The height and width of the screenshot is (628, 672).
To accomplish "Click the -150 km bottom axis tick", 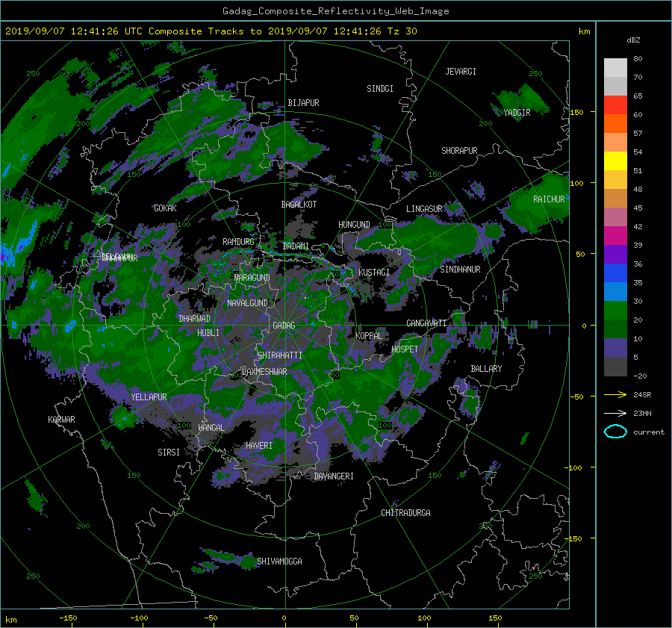I will [x=68, y=618].
